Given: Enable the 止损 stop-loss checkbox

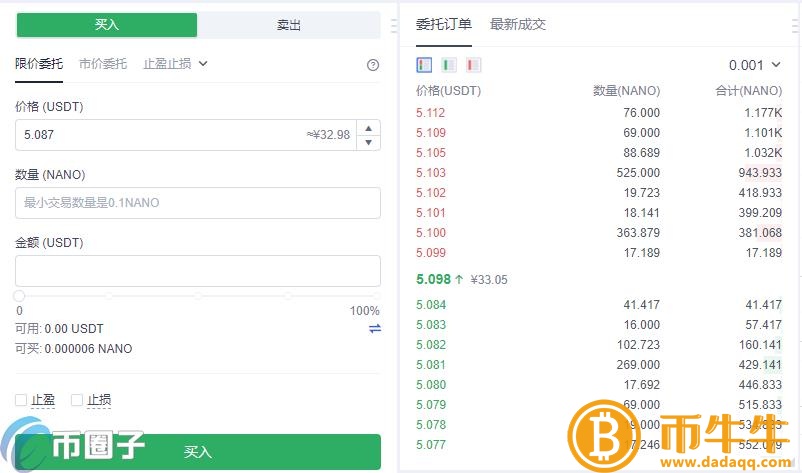Looking at the screenshot, I should pyautogui.click(x=77, y=400).
